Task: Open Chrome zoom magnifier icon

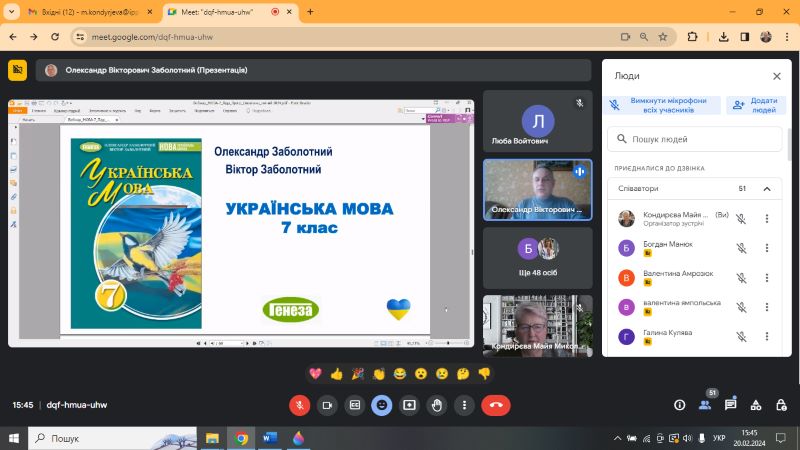Action: (x=644, y=37)
